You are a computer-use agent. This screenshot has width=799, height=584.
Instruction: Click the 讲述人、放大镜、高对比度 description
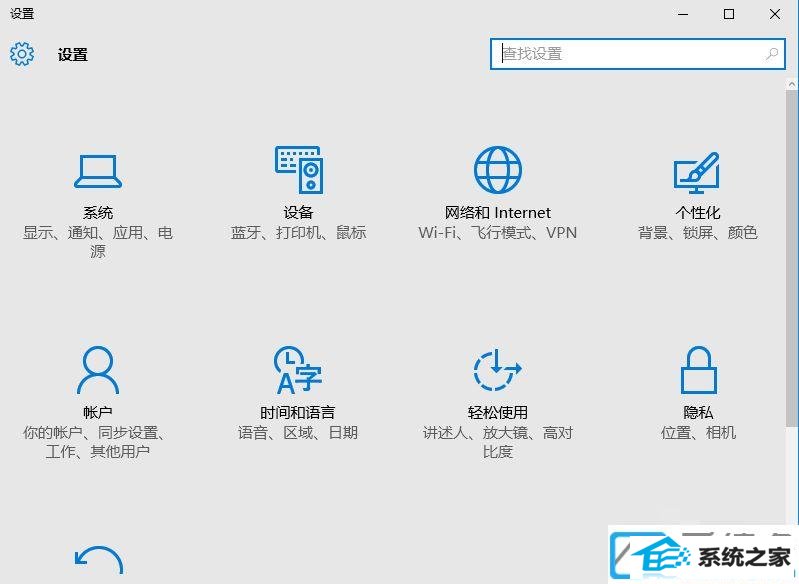[x=497, y=442]
